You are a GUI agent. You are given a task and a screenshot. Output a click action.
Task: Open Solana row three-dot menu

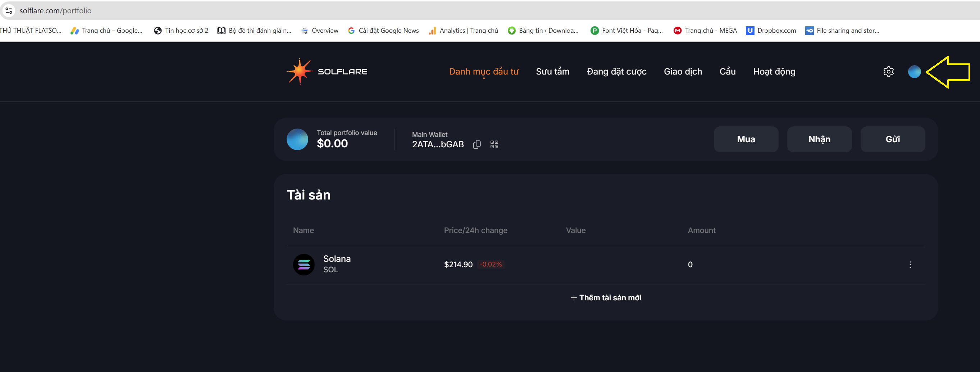coord(910,265)
